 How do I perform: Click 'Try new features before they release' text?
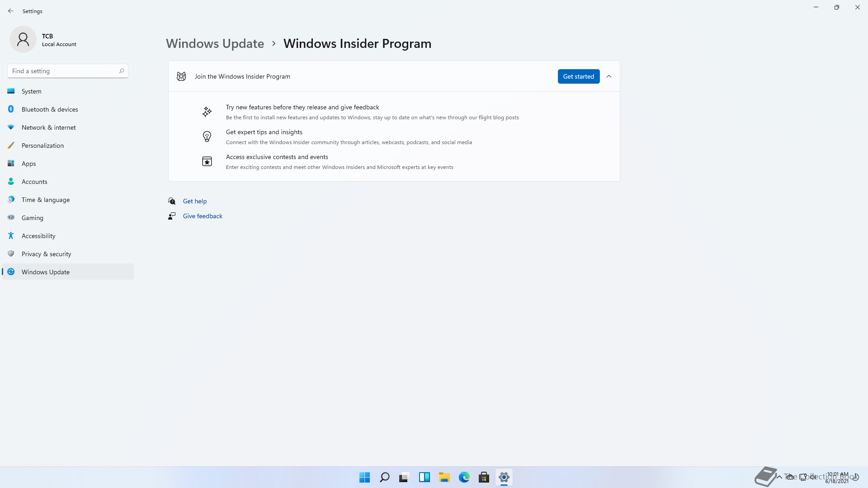point(302,107)
